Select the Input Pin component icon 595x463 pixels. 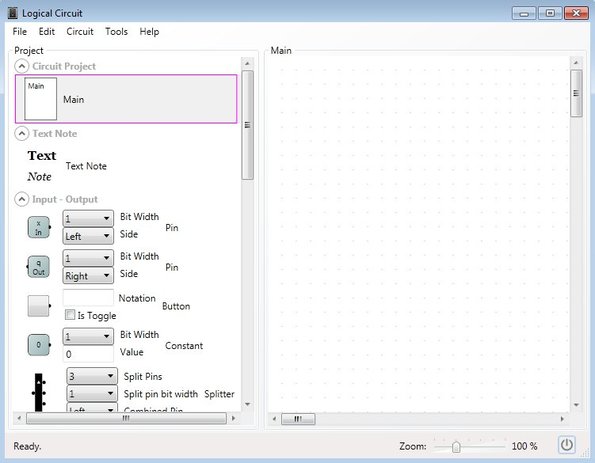click(x=39, y=227)
